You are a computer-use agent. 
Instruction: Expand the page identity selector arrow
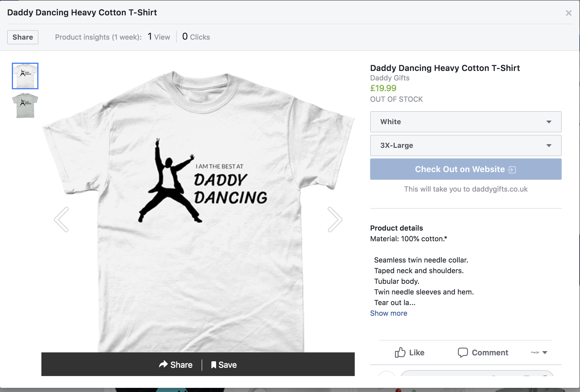tap(545, 352)
